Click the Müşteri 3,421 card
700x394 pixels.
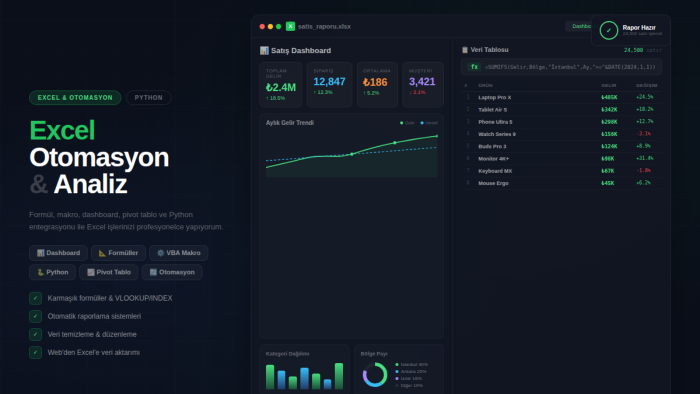pos(423,85)
